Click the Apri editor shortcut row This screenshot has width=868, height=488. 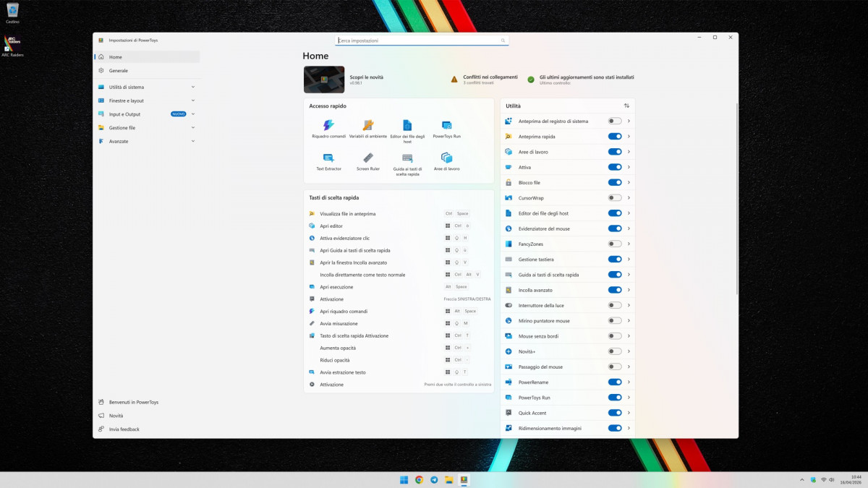pyautogui.click(x=399, y=226)
